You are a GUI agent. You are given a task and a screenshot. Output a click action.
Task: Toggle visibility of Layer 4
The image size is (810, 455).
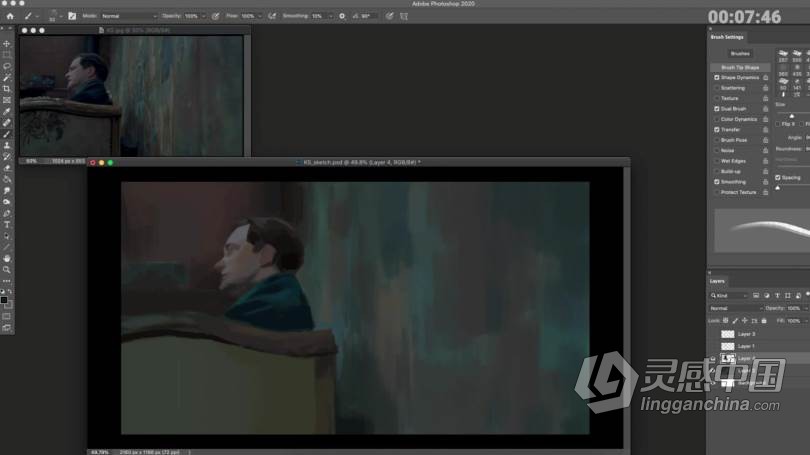click(x=713, y=358)
